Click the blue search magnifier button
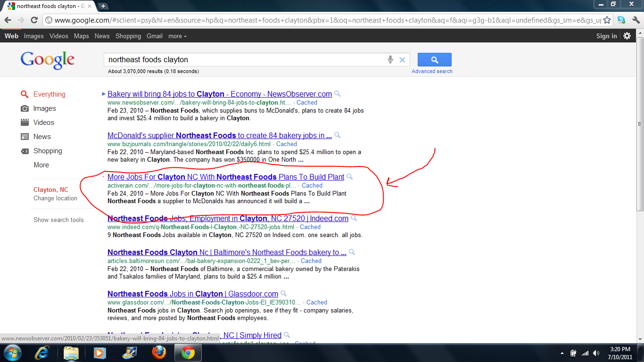Viewport: 644px width, 362px height. 435,60
